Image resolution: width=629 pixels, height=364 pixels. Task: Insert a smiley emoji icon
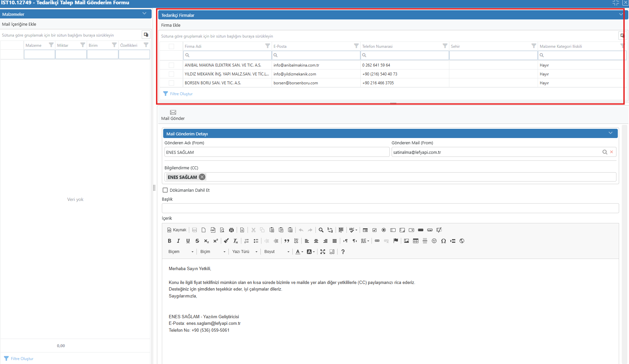pyautogui.click(x=434, y=241)
